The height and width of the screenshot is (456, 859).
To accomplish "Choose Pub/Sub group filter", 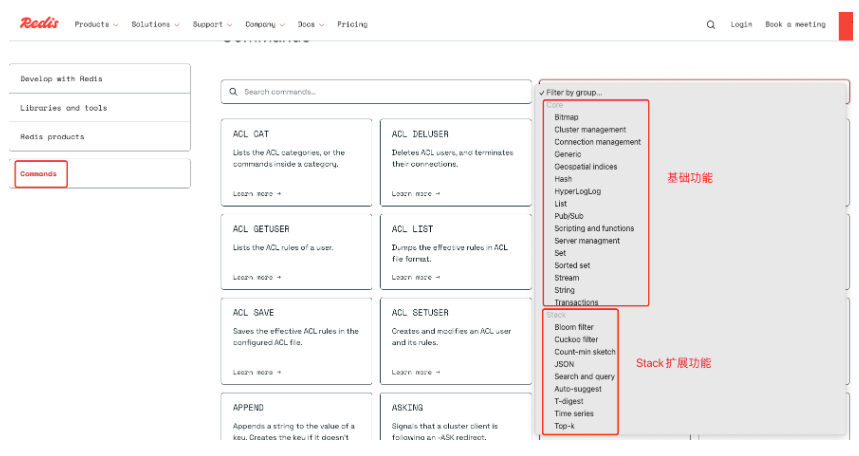I will (x=569, y=216).
